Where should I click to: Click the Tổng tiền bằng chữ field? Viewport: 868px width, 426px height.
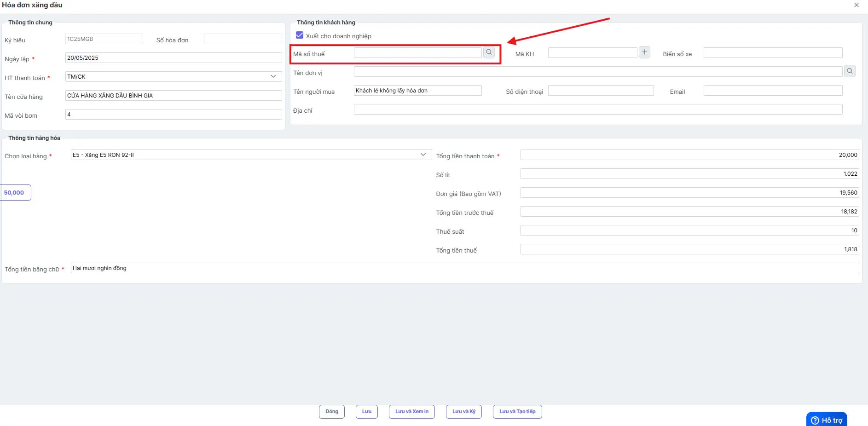465,268
